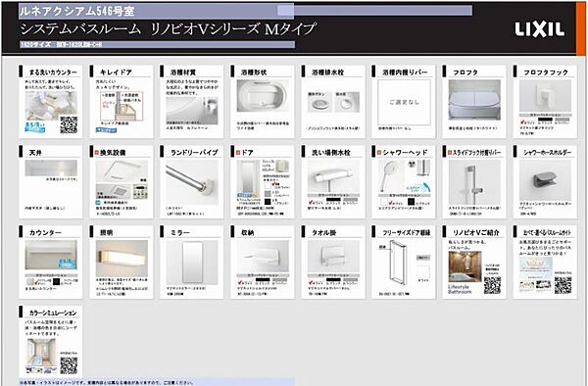Open the キレイドア cross-section diagram
This screenshot has height=386, width=588.
pyautogui.click(x=122, y=107)
